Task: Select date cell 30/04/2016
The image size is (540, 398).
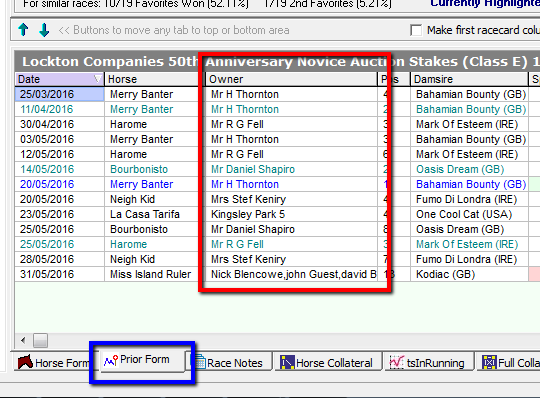Action: coord(59,124)
